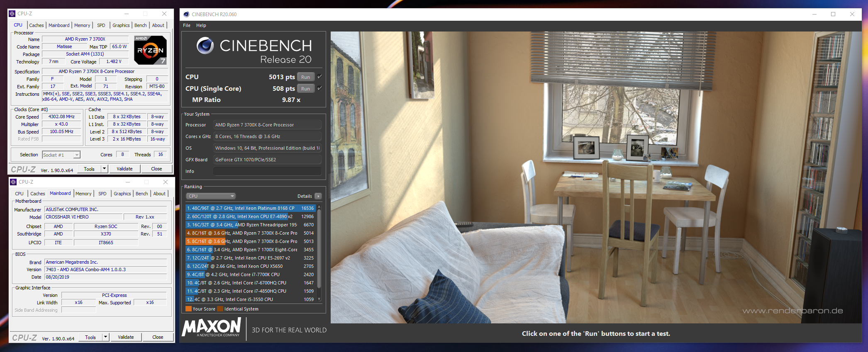Viewport: 868px width, 352px height.
Task: Run the CPU Single Core benchmark
Action: coord(306,89)
